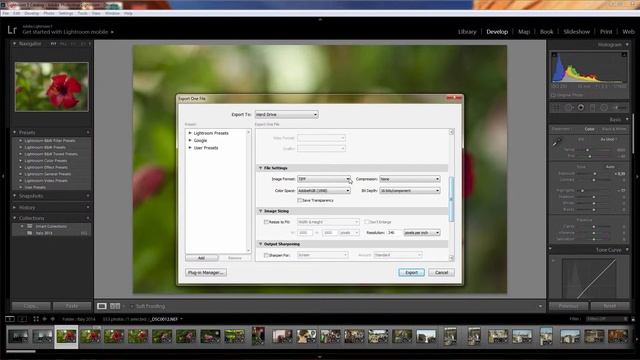Screen dimensions: 640x360
Task: Click the filter lock icon at filmstrip right
Action: 633,319
